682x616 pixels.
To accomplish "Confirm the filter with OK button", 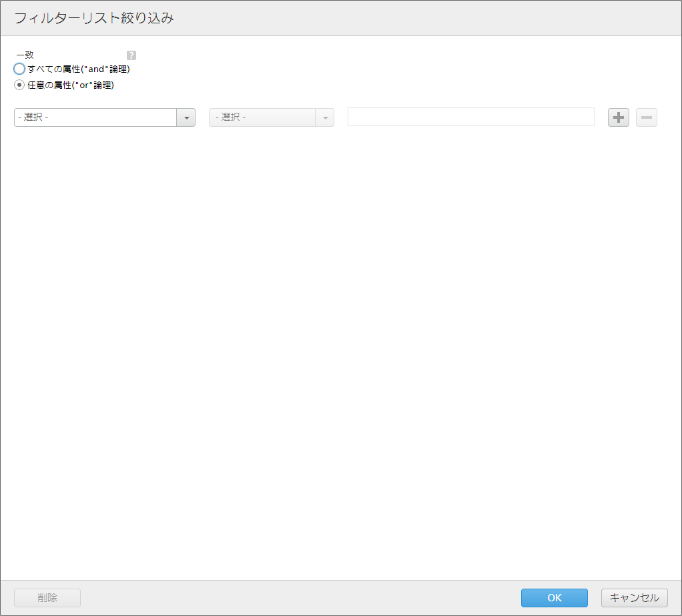I will coord(554,598).
